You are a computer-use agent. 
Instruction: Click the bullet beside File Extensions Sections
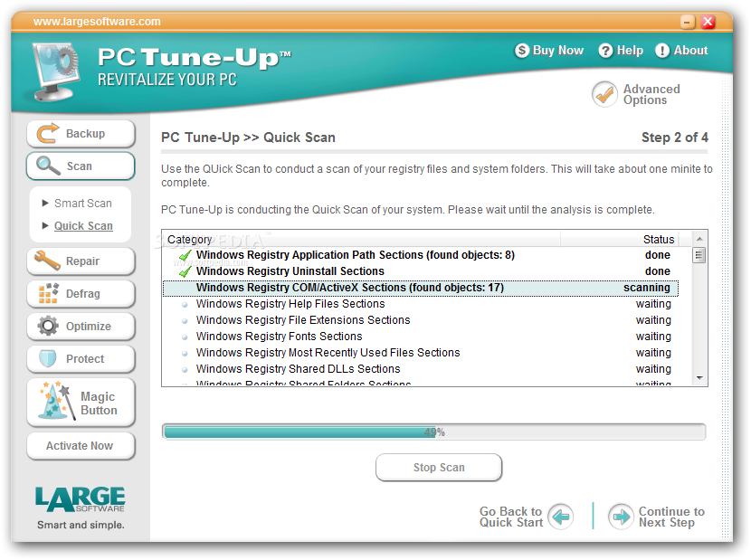(185, 321)
